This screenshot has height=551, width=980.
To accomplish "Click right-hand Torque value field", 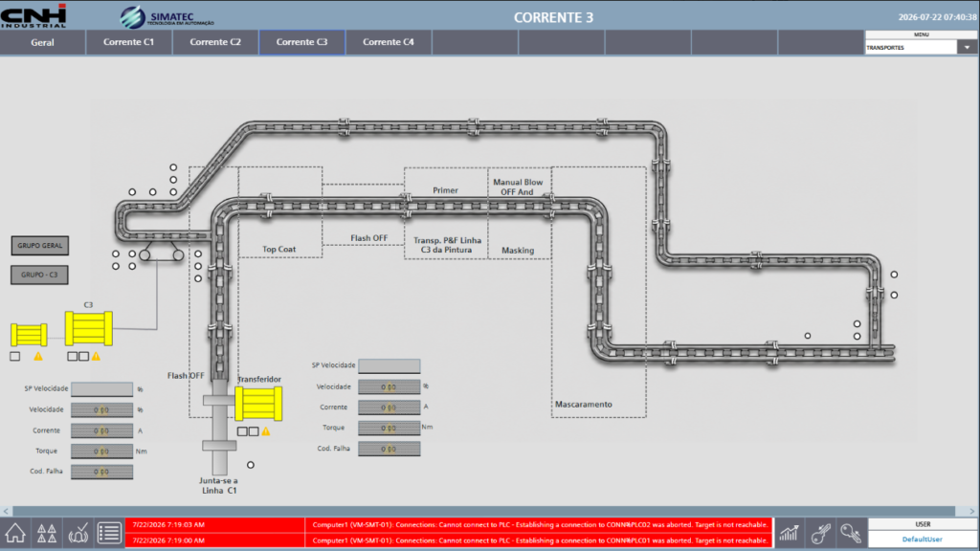I will coord(389,428).
